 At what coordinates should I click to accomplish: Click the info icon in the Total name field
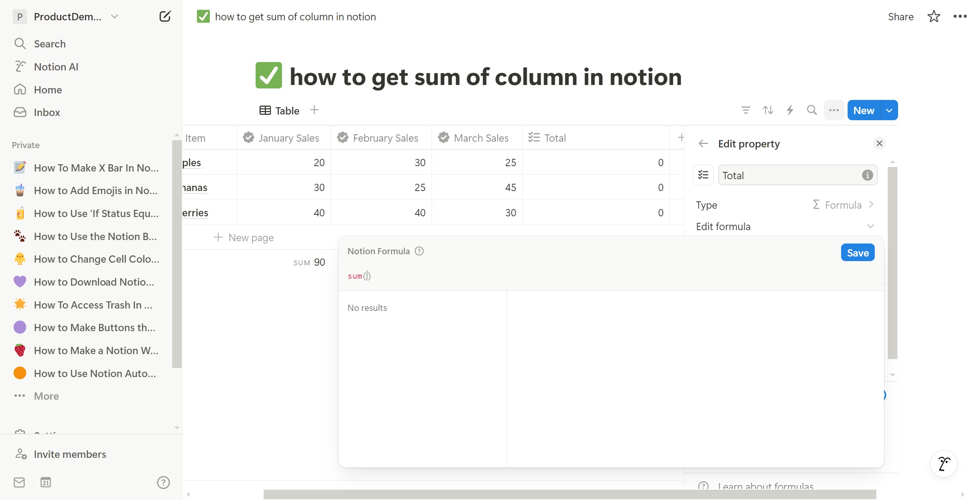pyautogui.click(x=867, y=175)
